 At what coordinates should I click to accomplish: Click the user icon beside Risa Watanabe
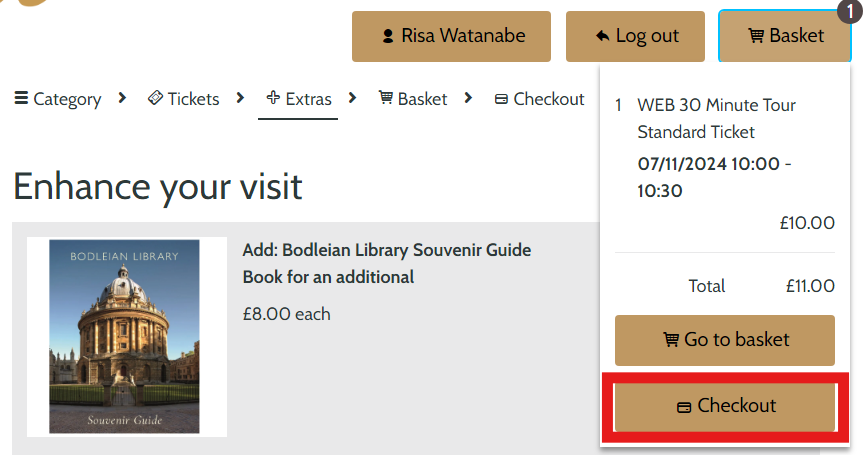click(x=388, y=36)
